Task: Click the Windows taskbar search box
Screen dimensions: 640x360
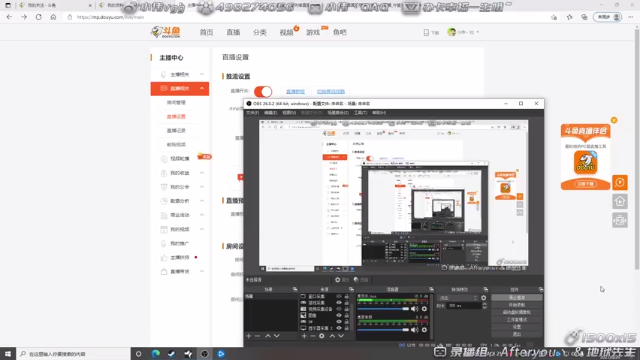Action: (x=73, y=354)
